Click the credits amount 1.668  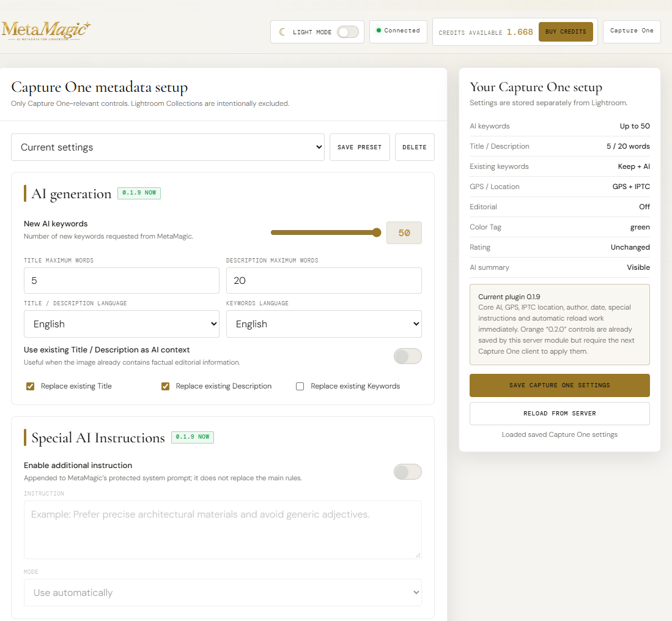coord(520,32)
